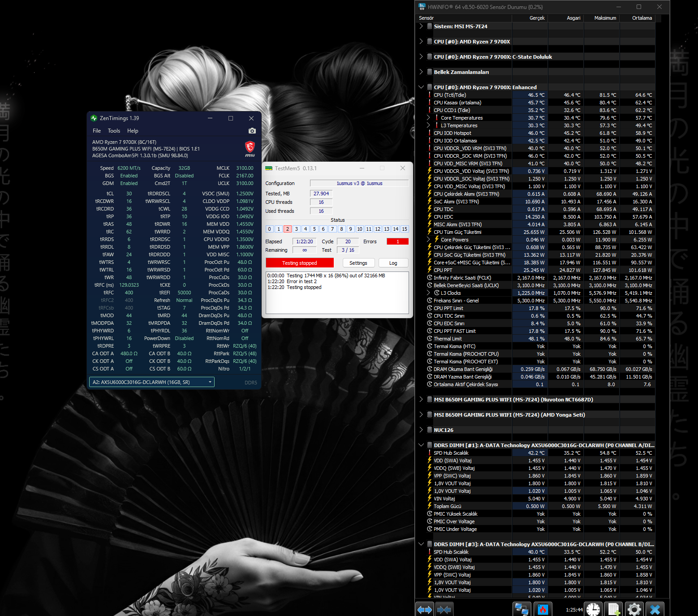Open the ZenTimings Help menu
This screenshot has height=616, width=698.
pyautogui.click(x=133, y=131)
